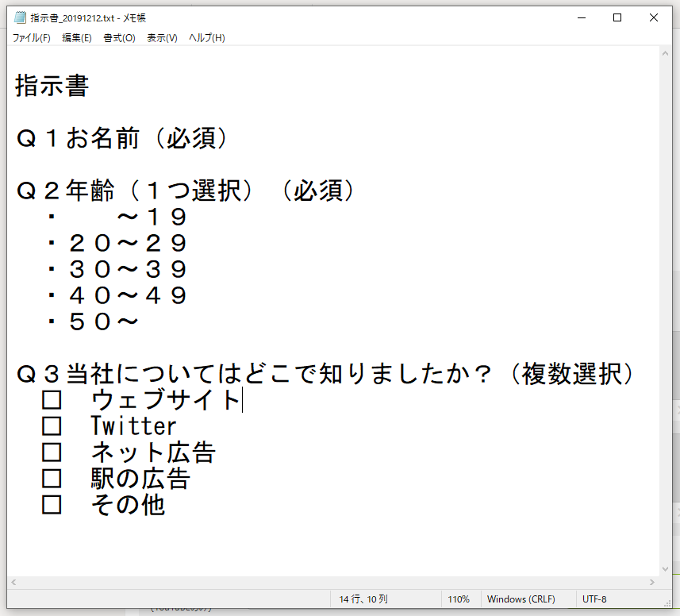
Task: Click the heading text 指示書
Action: pos(52,85)
